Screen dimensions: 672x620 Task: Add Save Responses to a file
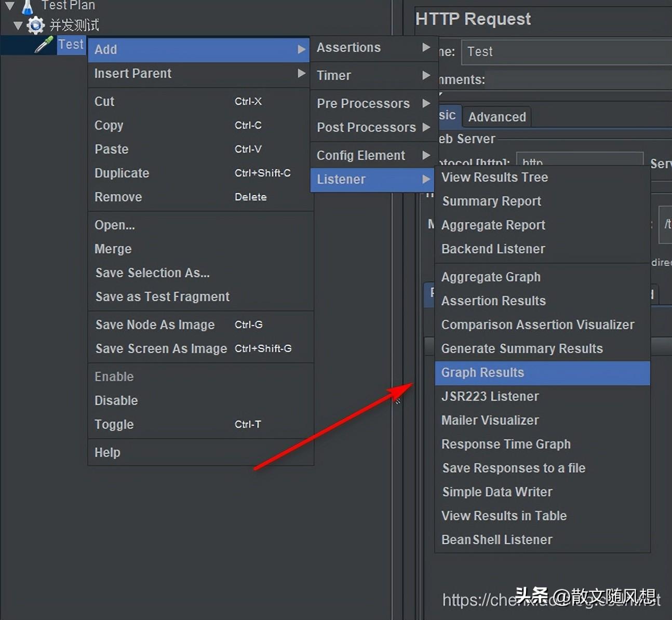(542, 468)
